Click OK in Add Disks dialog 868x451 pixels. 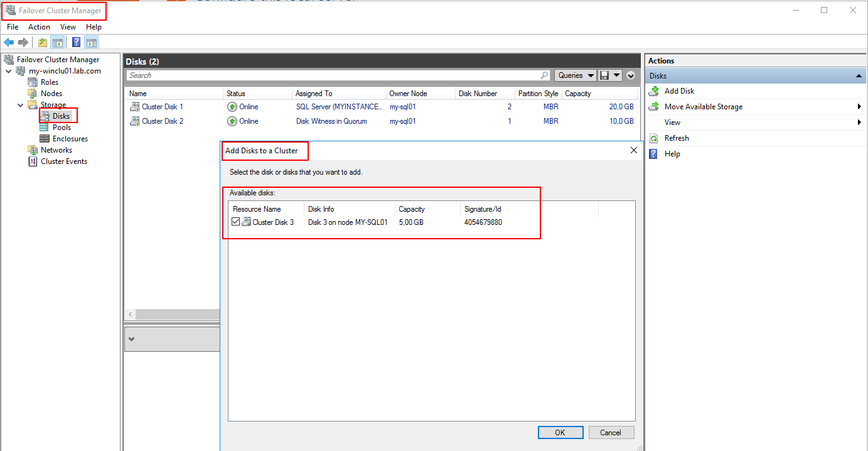(x=560, y=432)
